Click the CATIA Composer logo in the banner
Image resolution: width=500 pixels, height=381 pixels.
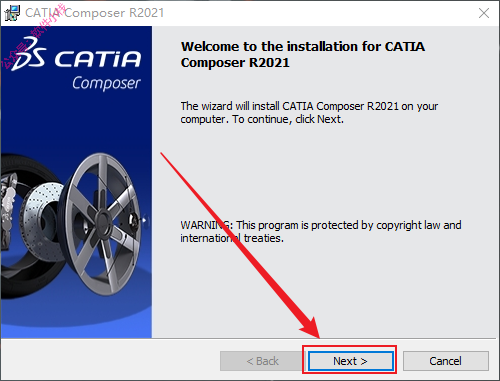point(77,64)
